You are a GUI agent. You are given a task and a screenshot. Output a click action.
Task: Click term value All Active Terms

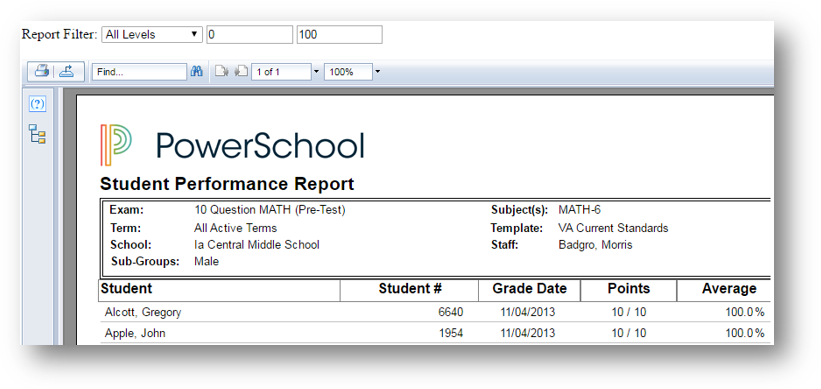235,228
